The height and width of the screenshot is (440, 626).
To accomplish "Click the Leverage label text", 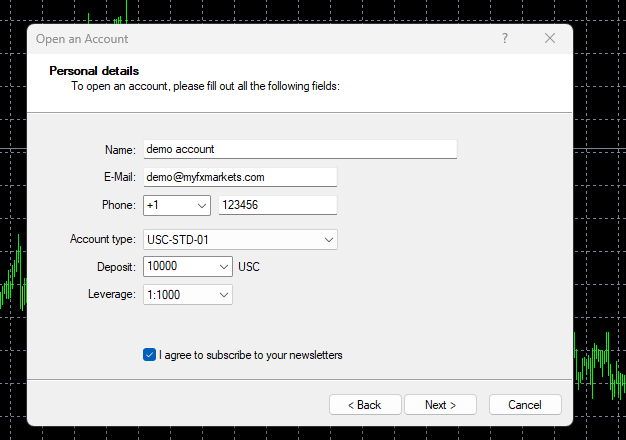I will pyautogui.click(x=112, y=295).
